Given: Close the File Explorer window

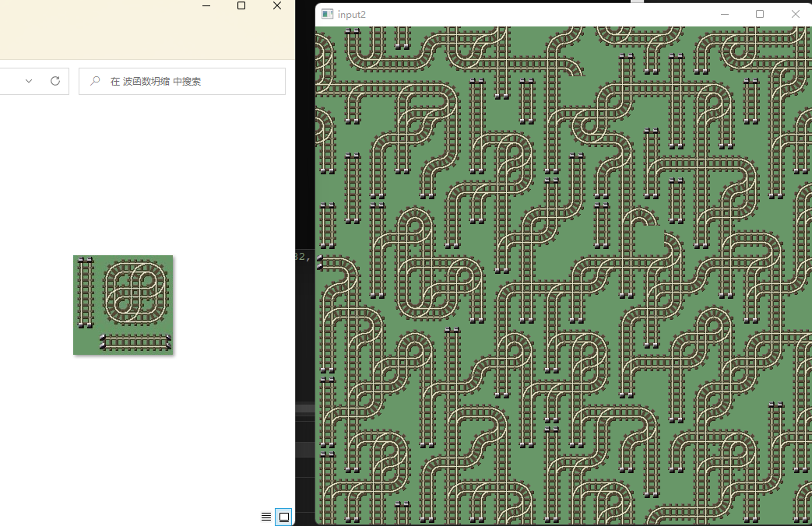Looking at the screenshot, I should click(x=276, y=6).
